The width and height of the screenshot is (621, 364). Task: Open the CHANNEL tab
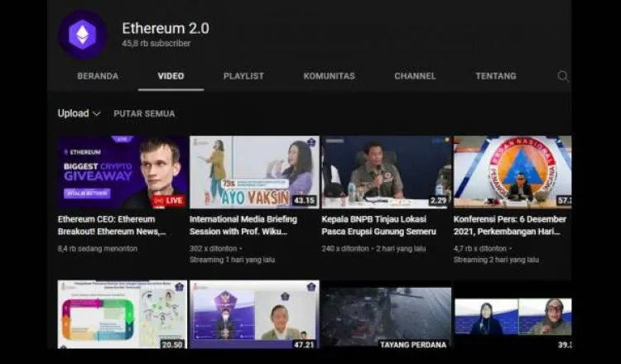coord(415,76)
